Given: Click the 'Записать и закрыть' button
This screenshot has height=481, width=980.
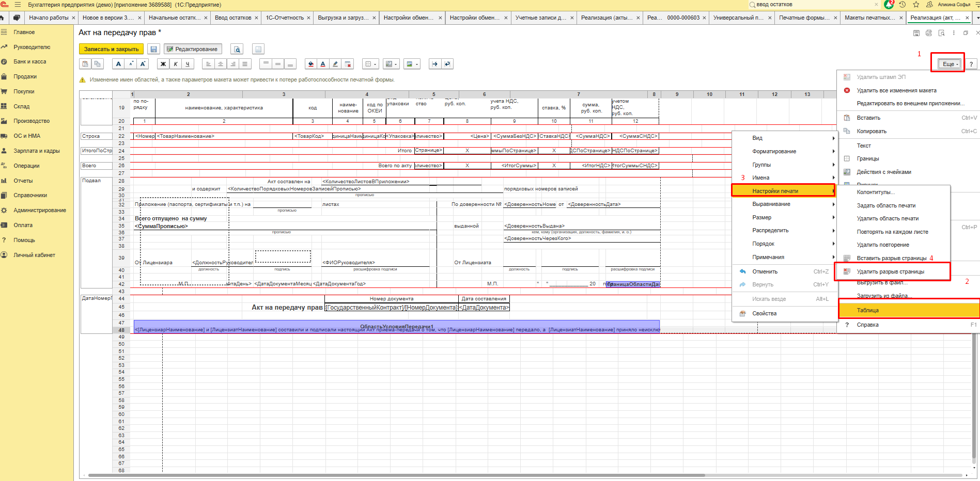Looking at the screenshot, I should (x=111, y=49).
